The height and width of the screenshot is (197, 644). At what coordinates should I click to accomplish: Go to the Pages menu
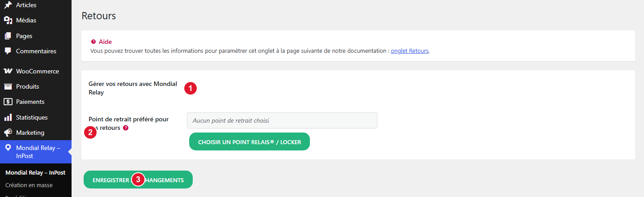click(x=36, y=36)
